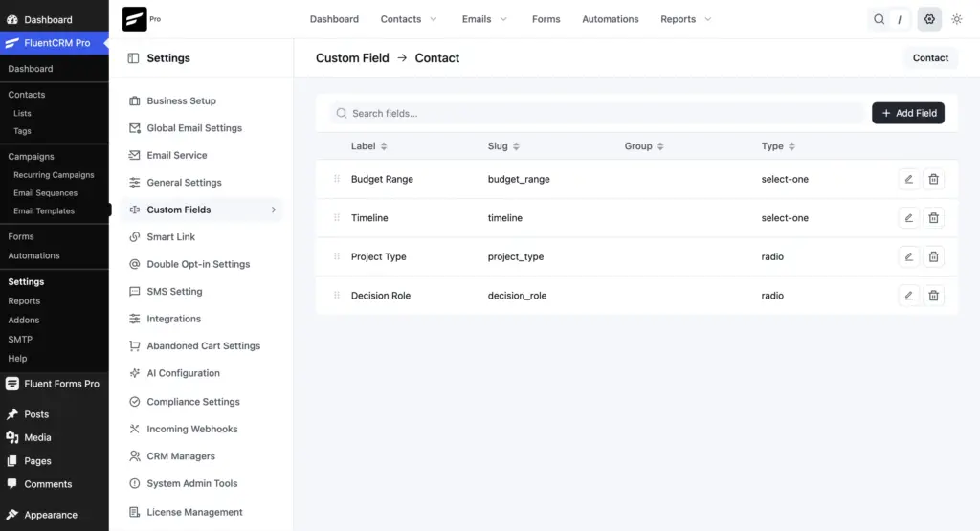Delete the Budget Range field
Screen dimensions: 980x531
coord(933,179)
